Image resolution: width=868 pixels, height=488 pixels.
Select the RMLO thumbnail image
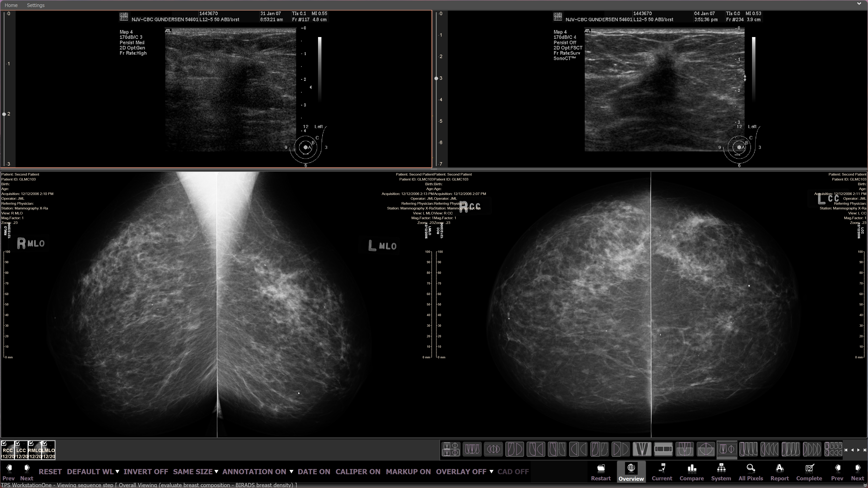[x=35, y=450]
